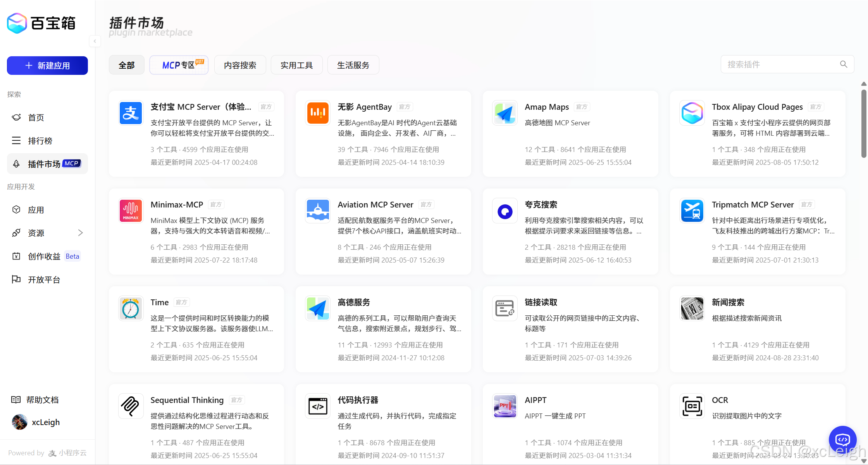Open the AIPPT card title
This screenshot has width=868, height=465.
coord(536,400)
